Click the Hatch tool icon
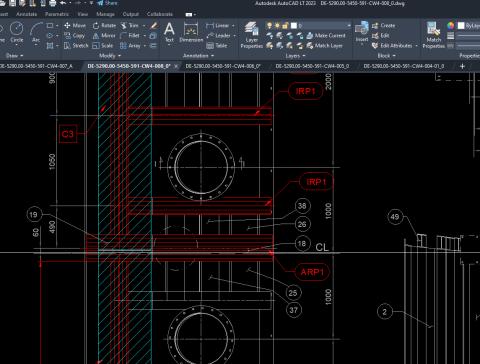 [50, 45]
